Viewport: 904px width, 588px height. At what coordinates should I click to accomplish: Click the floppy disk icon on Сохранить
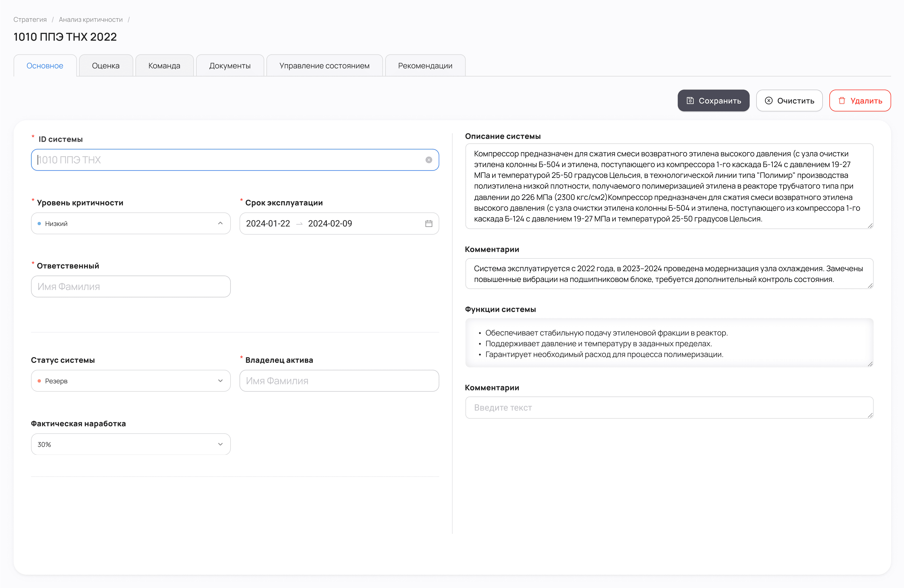[x=690, y=101]
